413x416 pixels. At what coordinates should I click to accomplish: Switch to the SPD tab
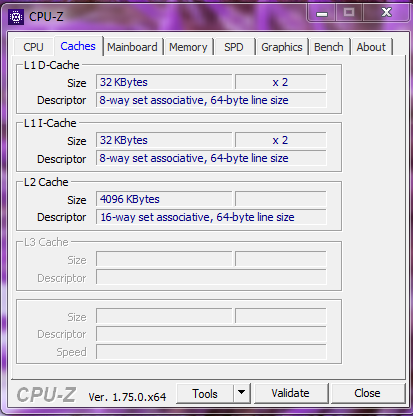(234, 47)
